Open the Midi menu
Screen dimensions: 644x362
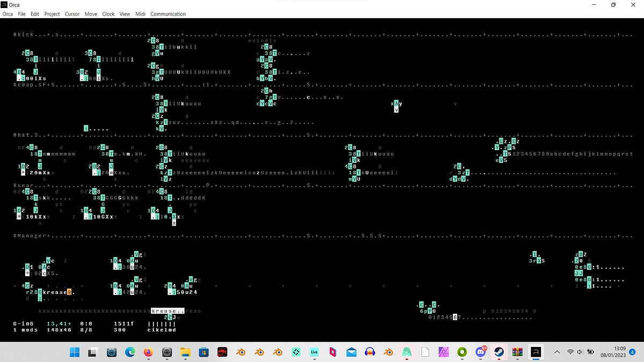pos(140,14)
